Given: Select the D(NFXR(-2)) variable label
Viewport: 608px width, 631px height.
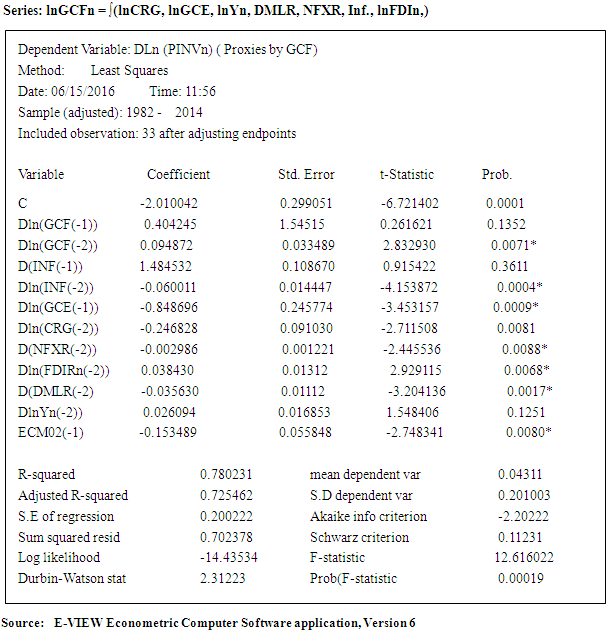Looking at the screenshot, I should 56,348.
